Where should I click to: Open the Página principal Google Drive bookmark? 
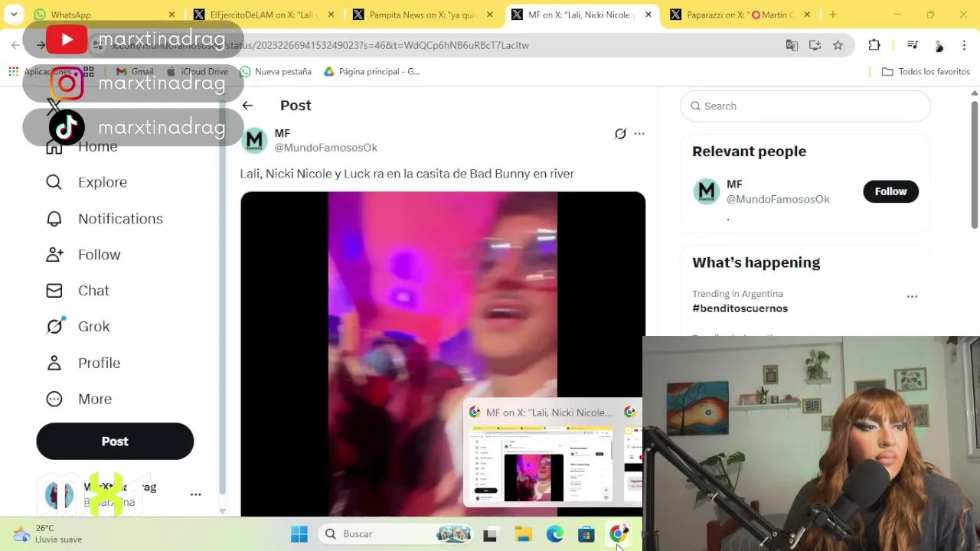coord(372,71)
